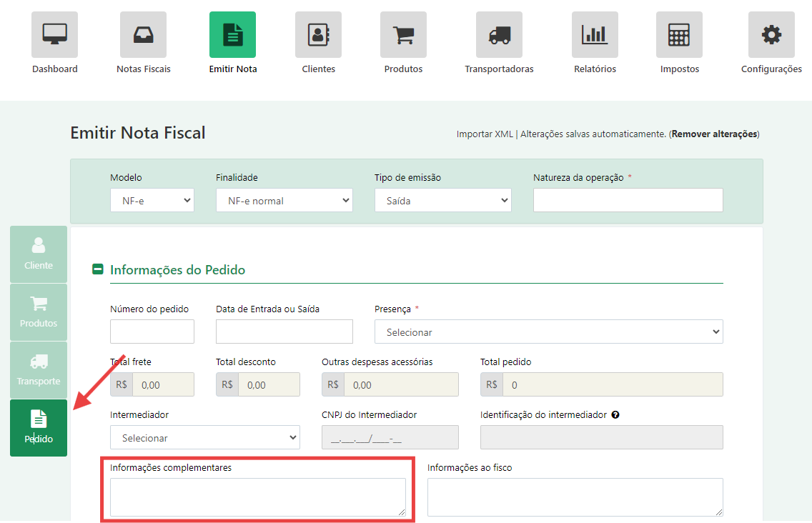Viewport: 812px width, 523px height.
Task: Open Notas Fiscais inbox icon
Action: (144, 35)
